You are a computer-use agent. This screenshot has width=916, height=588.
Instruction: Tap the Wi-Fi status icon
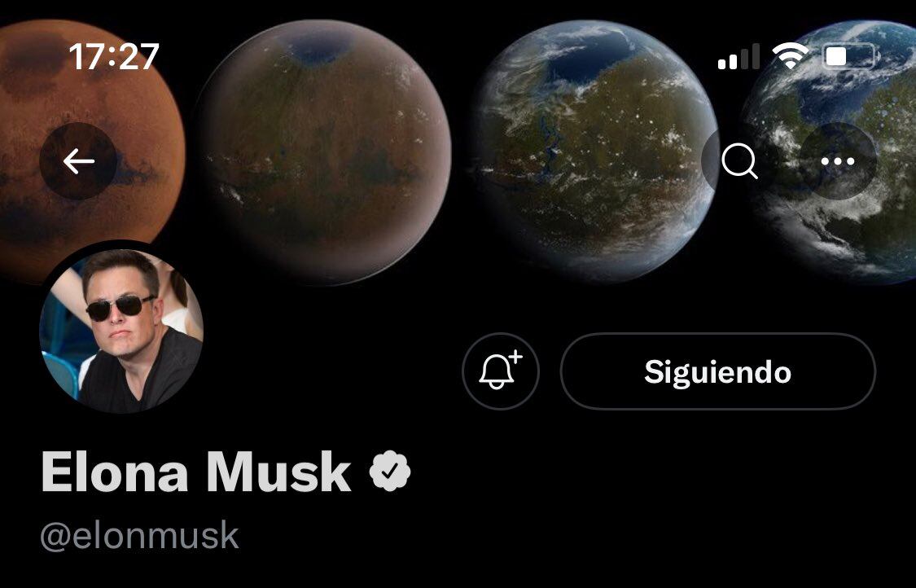point(791,57)
